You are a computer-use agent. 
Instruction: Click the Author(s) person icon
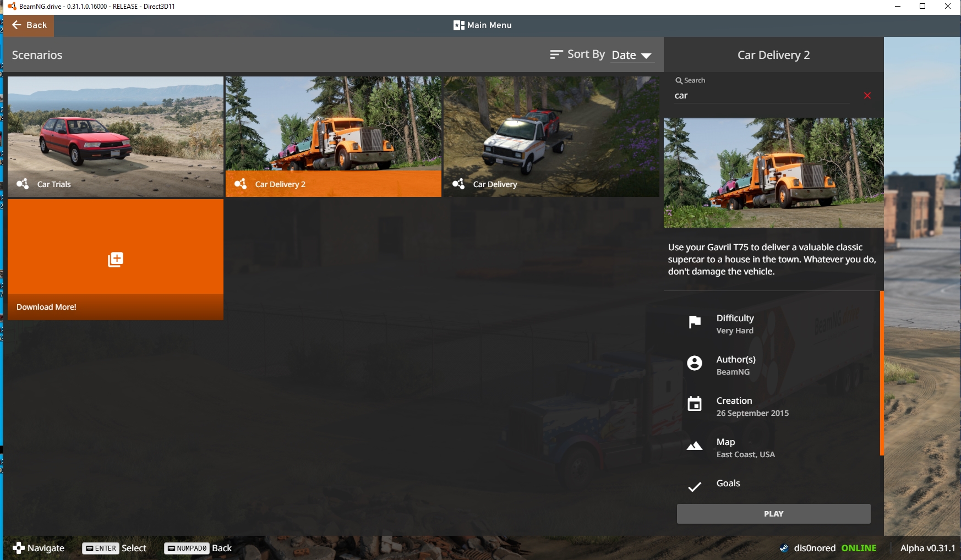695,363
